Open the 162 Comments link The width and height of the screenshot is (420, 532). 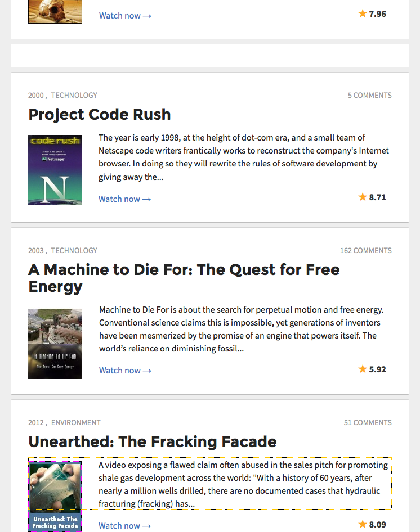tap(365, 250)
